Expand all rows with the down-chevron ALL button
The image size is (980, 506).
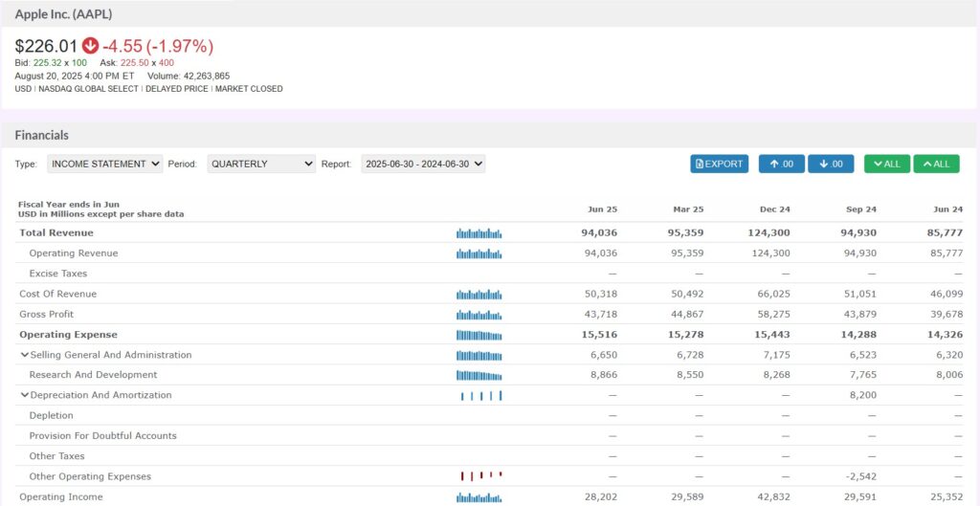887,164
